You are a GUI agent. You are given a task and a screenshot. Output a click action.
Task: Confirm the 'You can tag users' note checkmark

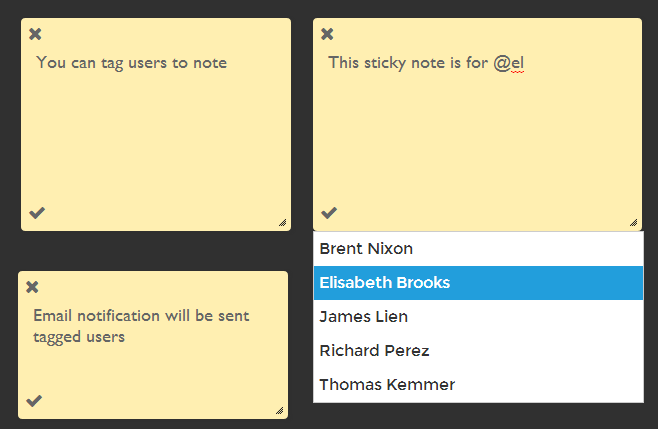pyautogui.click(x=37, y=213)
